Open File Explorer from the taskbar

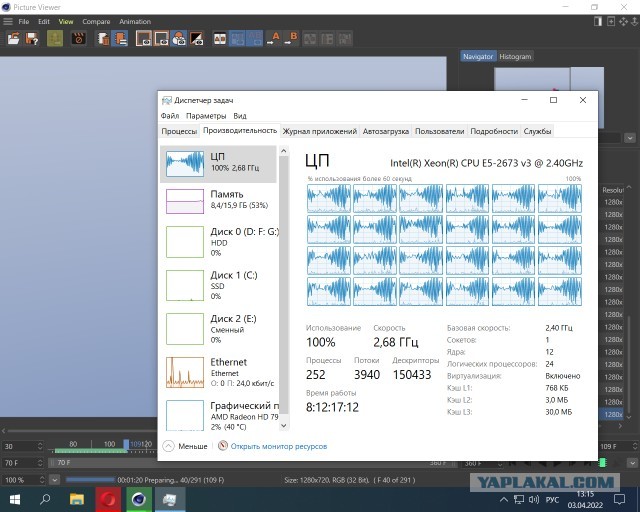point(77,499)
